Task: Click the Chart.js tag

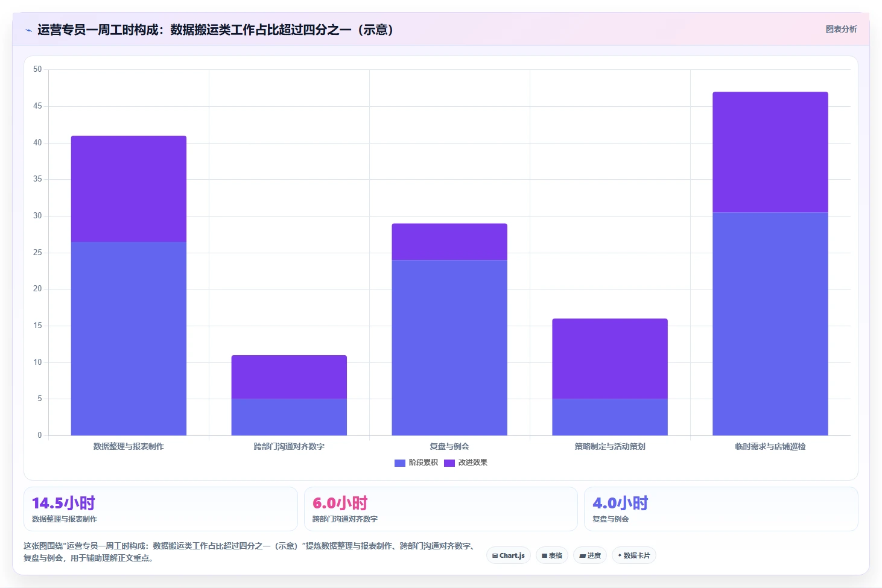Action: coord(508,555)
